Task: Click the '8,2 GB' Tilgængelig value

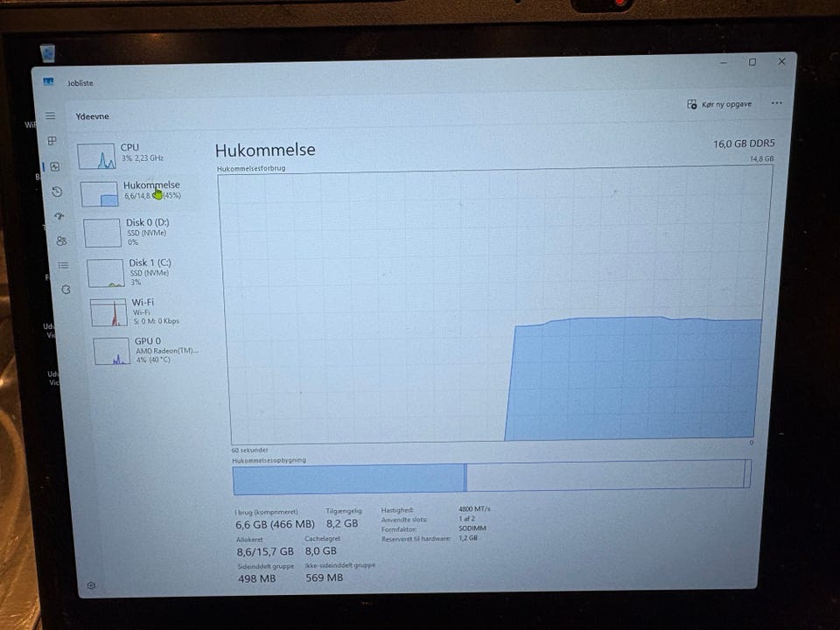Action: 342,523
